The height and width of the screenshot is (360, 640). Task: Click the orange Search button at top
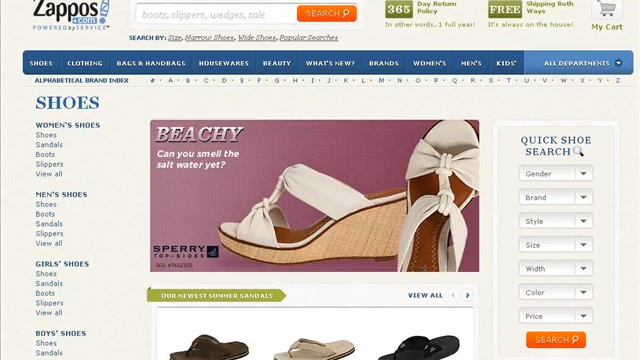[327, 13]
